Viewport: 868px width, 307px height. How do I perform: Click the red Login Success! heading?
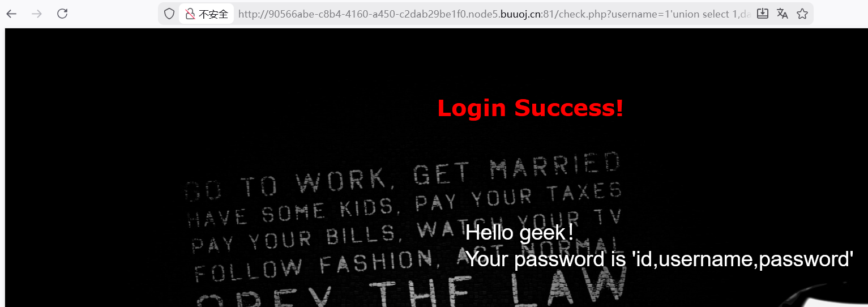pos(531,108)
